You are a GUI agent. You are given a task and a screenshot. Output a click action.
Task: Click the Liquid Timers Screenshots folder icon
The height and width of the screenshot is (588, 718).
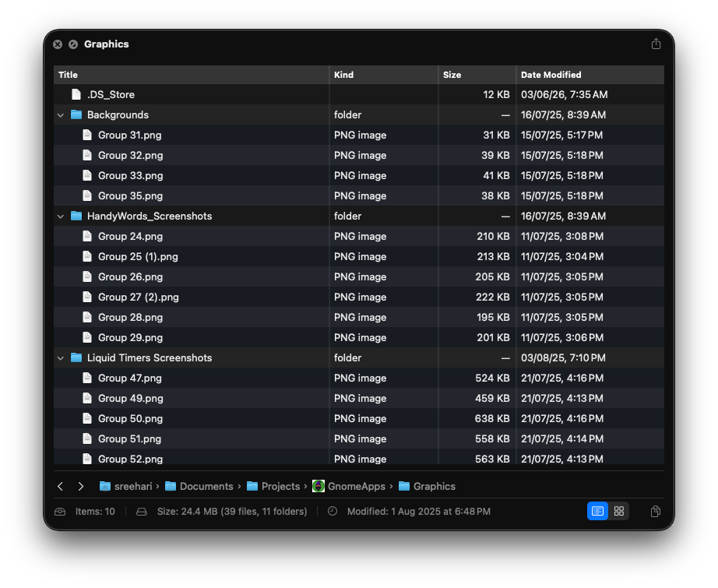coord(76,357)
